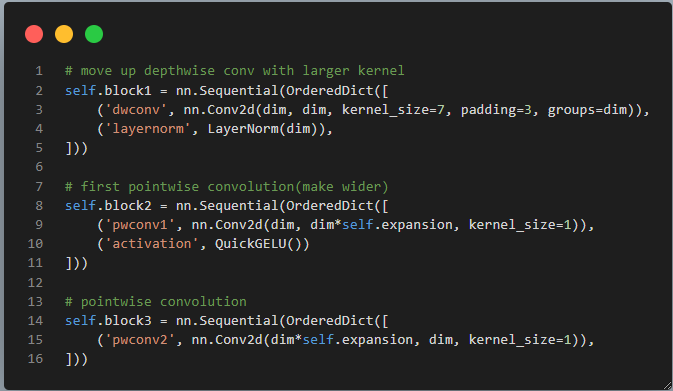
Task: Click the 'dwconv' string on line 3
Action: pyautogui.click(x=136, y=110)
